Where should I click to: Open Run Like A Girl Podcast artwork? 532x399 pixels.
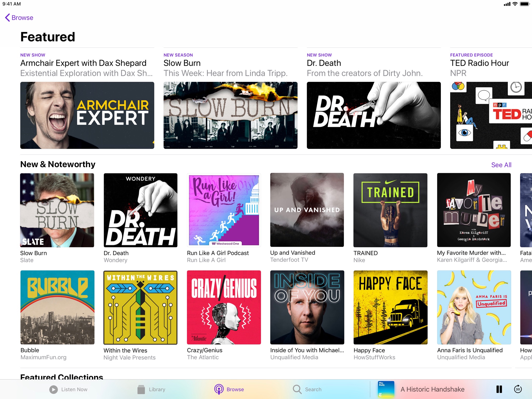[x=224, y=210]
